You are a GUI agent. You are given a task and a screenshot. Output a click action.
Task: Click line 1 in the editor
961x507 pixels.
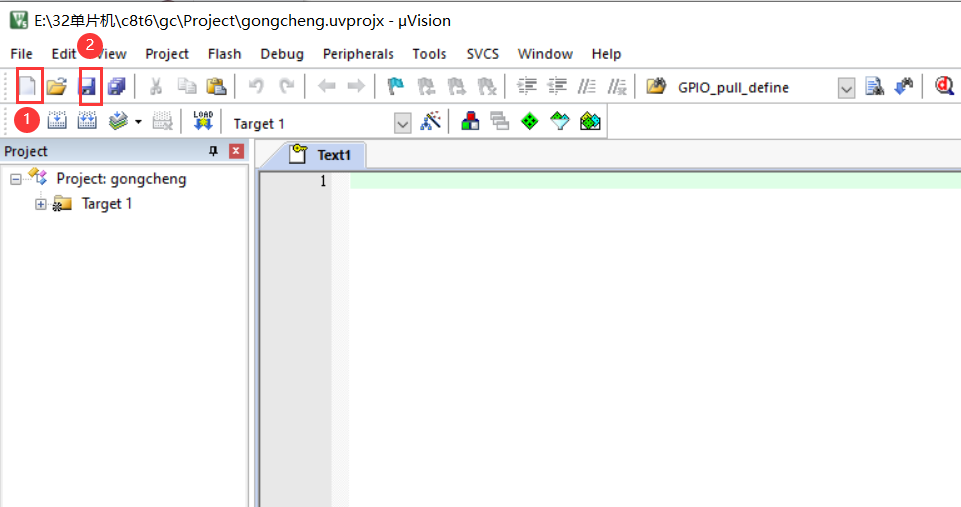[x=655, y=181]
